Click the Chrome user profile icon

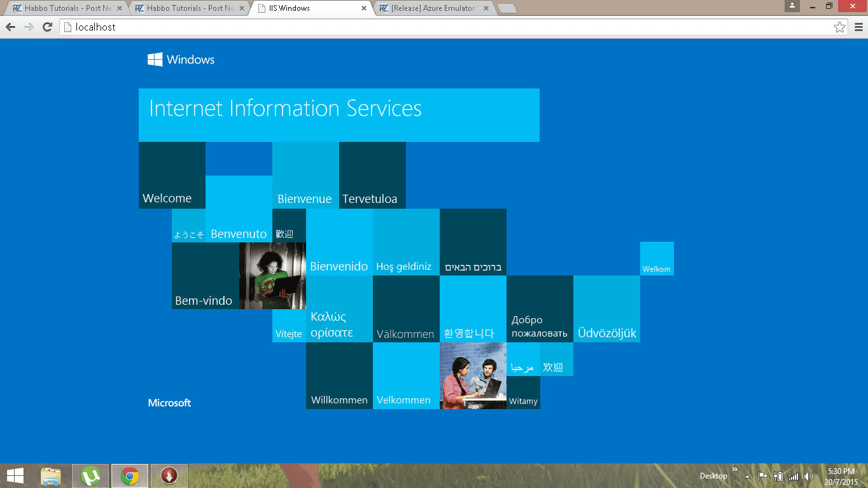click(x=792, y=6)
